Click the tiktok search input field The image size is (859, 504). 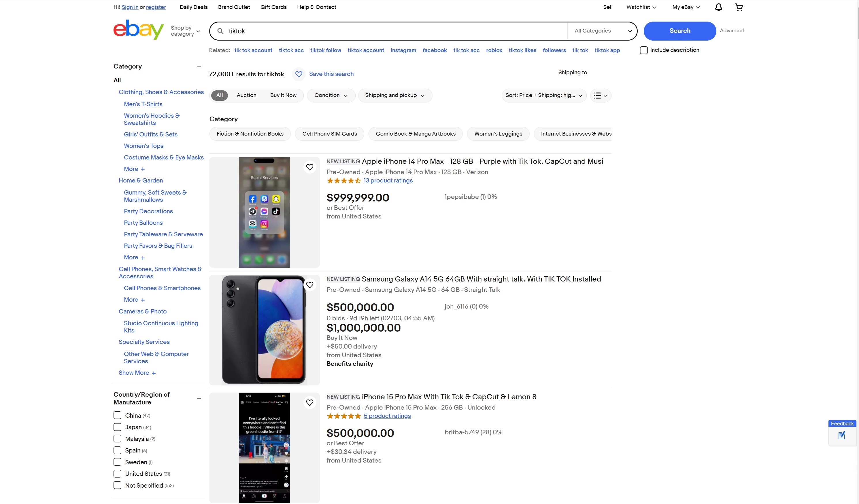(x=395, y=31)
